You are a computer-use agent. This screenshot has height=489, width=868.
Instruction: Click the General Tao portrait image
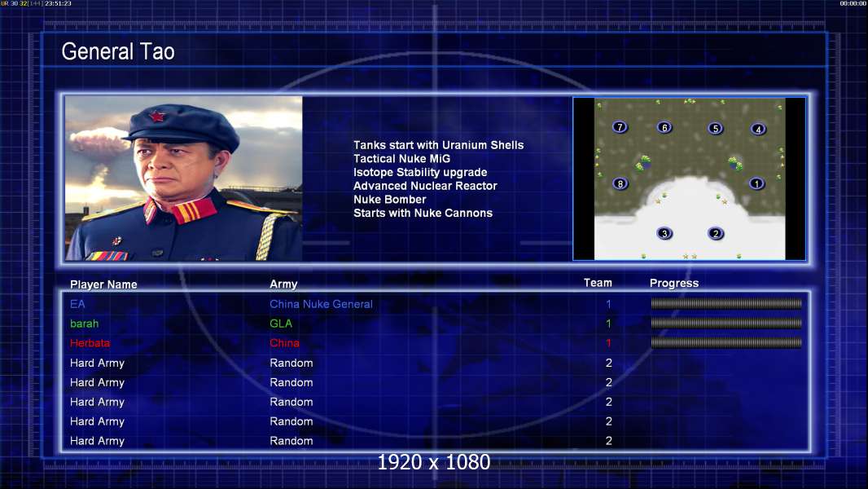tap(184, 178)
